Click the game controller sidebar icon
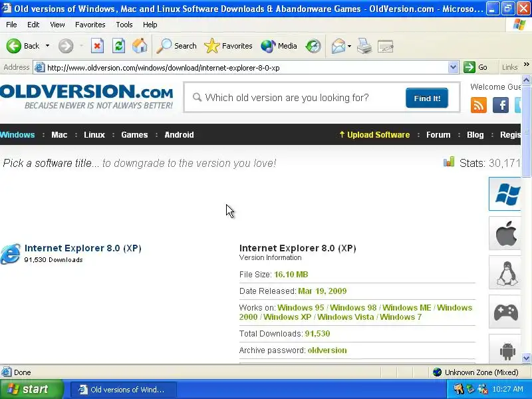The height and width of the screenshot is (399, 532). coord(505,312)
